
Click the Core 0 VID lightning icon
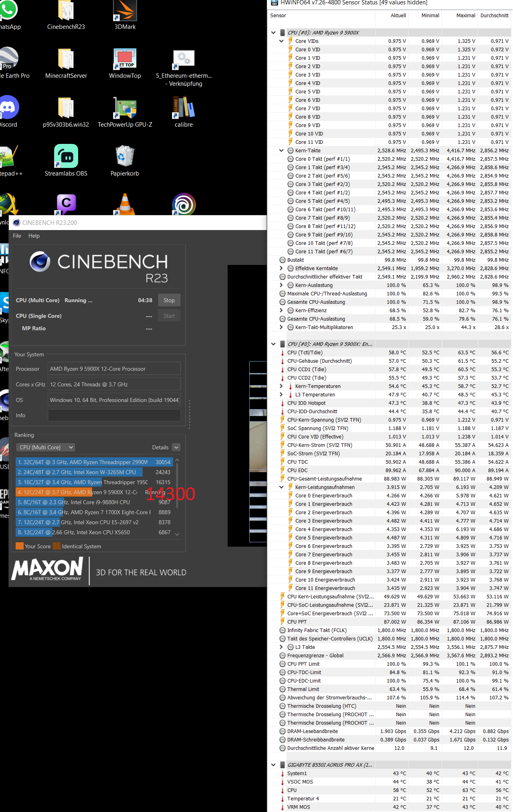(291, 49)
